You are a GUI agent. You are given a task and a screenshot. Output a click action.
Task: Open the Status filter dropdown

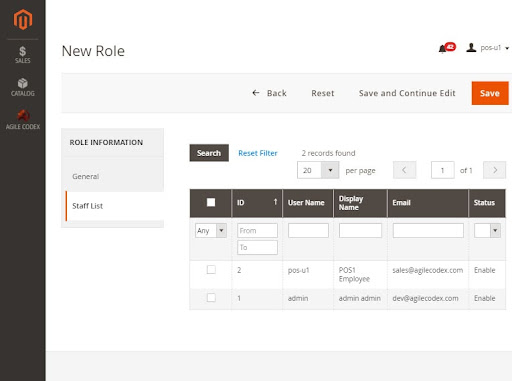[487, 230]
